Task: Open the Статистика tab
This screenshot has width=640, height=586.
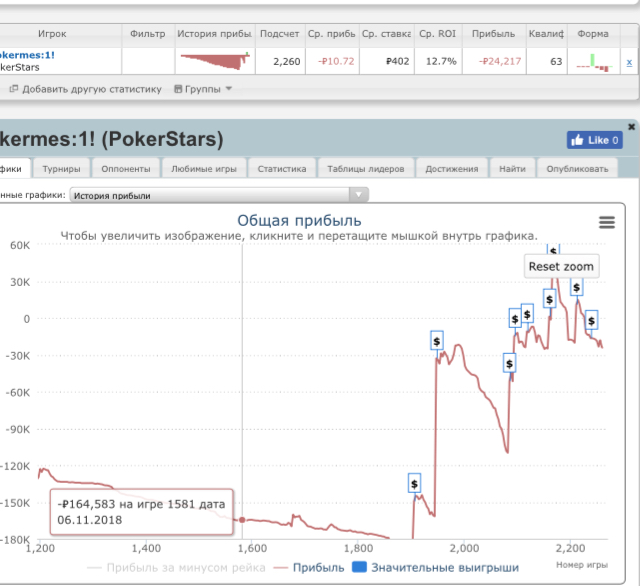Action: tap(281, 169)
